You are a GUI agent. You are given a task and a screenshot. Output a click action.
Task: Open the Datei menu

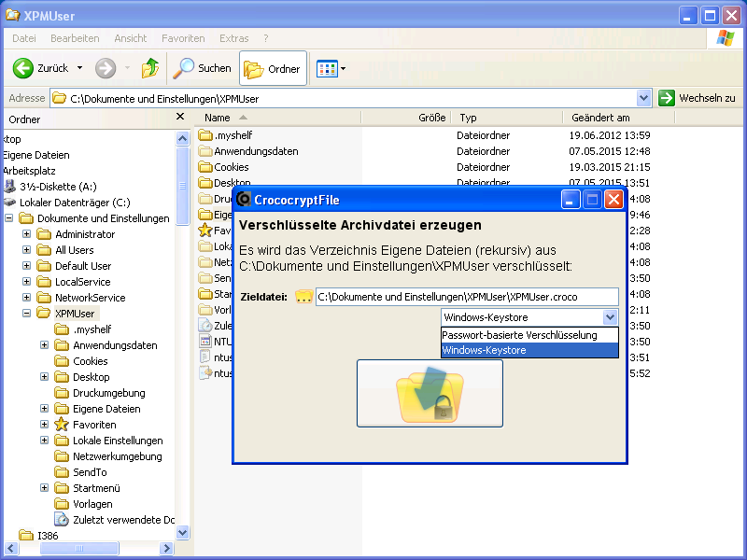click(24, 38)
